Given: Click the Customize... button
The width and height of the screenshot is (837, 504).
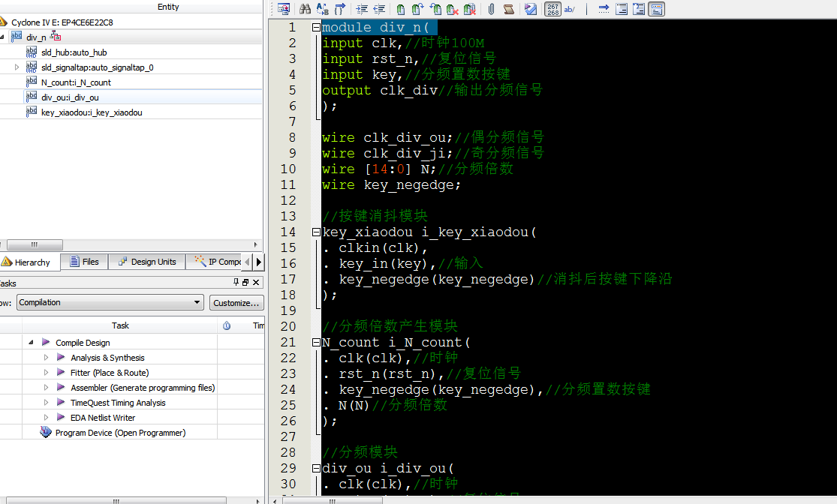Looking at the screenshot, I should click(236, 302).
